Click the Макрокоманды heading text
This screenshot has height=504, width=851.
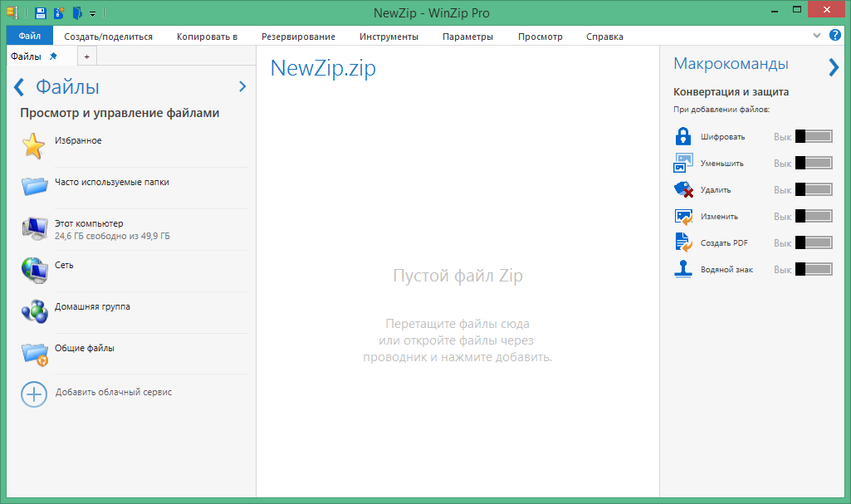[731, 64]
